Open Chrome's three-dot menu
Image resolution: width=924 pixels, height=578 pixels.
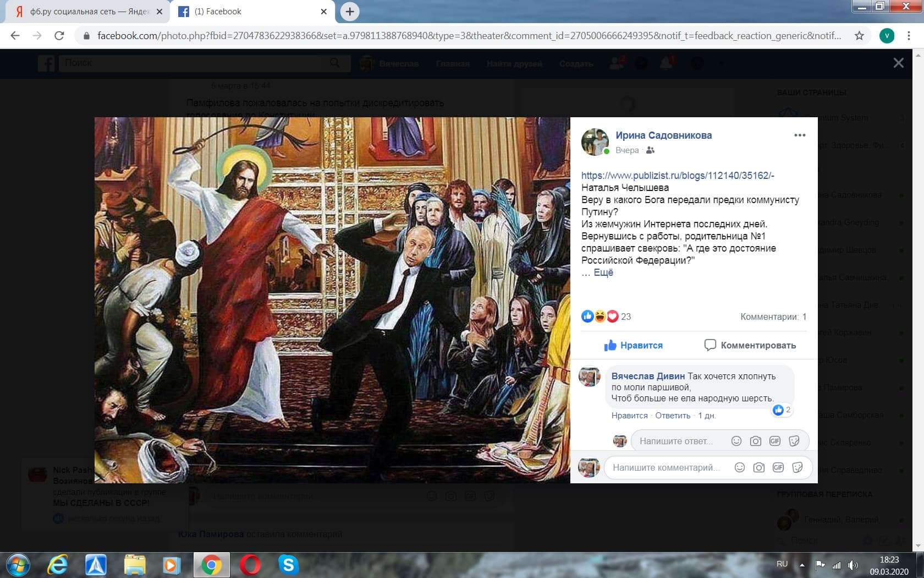909,36
